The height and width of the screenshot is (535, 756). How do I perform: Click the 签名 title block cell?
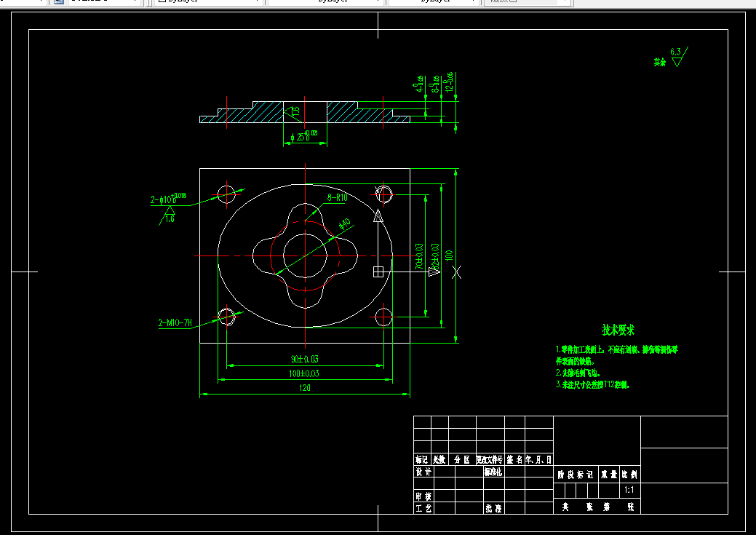click(514, 460)
